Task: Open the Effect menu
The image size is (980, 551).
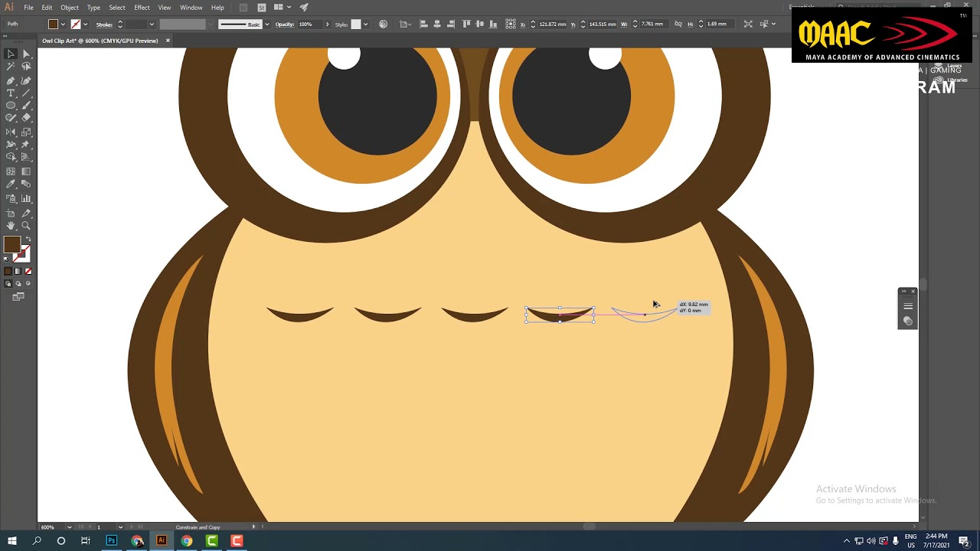Action: point(142,8)
